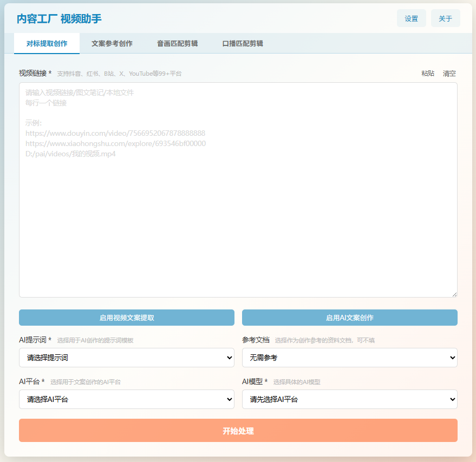This screenshot has height=462, width=476.
Task: Switch to the 文案参考创作 tab
Action: tap(112, 44)
